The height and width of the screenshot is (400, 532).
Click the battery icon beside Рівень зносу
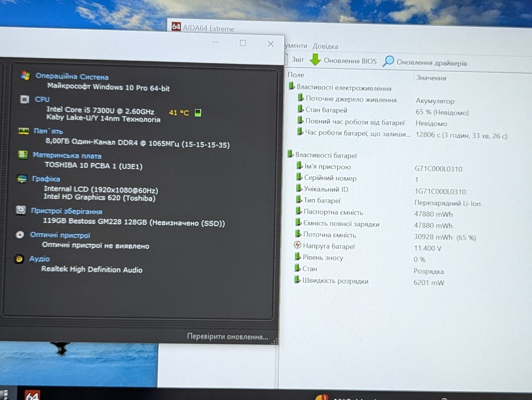coord(298,257)
